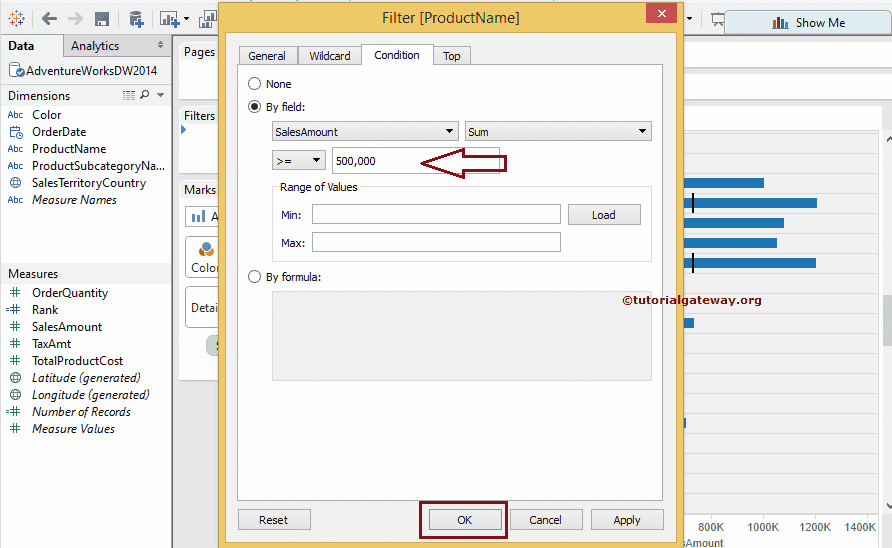The image size is (892, 548).
Task: Click the presentation mode icon beside Show Me
Action: coord(717,20)
